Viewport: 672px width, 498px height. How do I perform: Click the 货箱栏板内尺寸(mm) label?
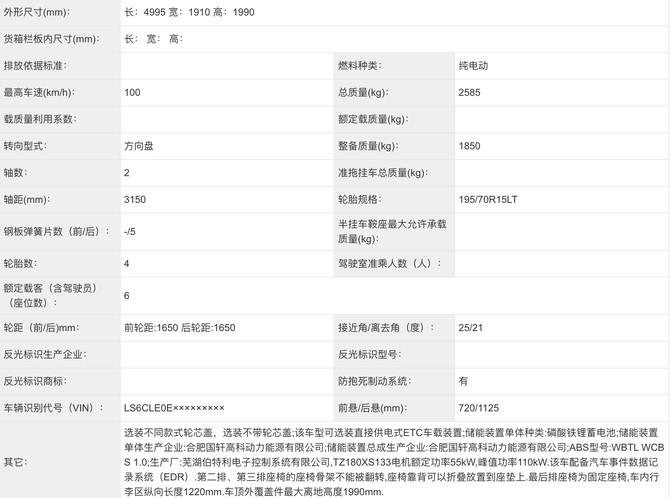click(51, 39)
